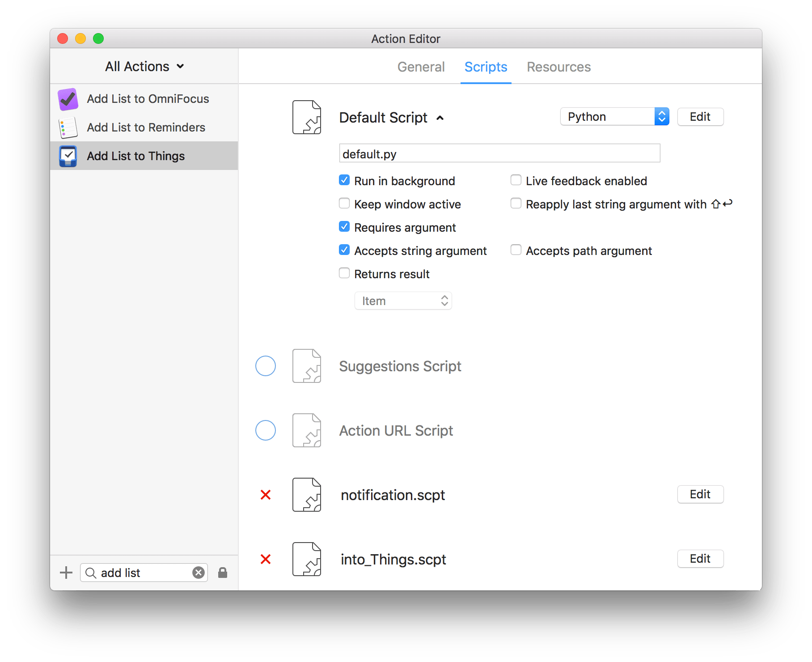Switch to the Resources tab

click(558, 67)
